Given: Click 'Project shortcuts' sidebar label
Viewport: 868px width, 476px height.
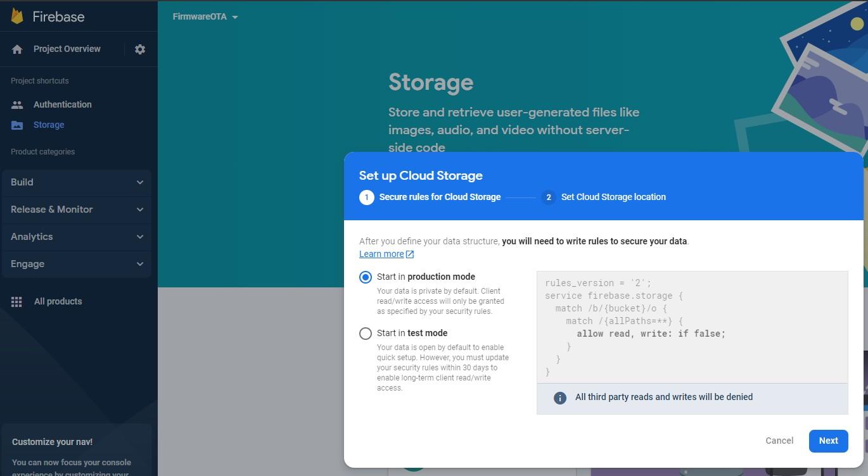Looking at the screenshot, I should click(39, 81).
